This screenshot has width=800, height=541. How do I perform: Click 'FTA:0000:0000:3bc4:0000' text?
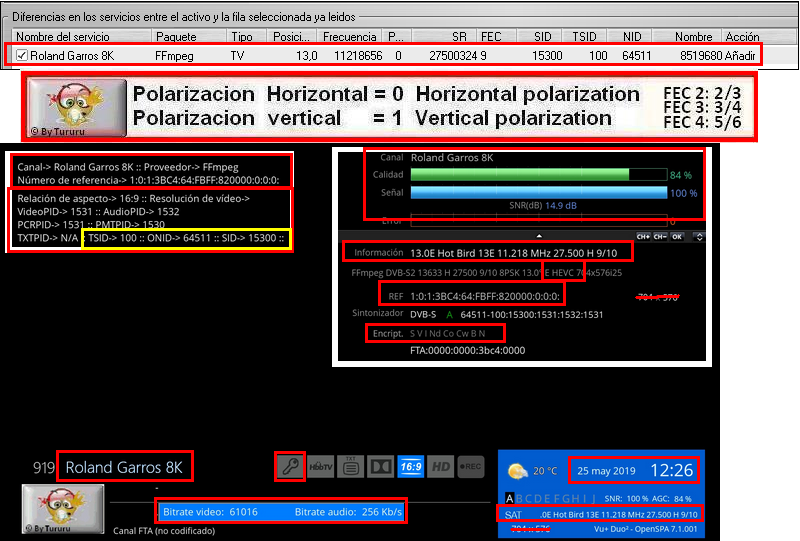pos(467,351)
